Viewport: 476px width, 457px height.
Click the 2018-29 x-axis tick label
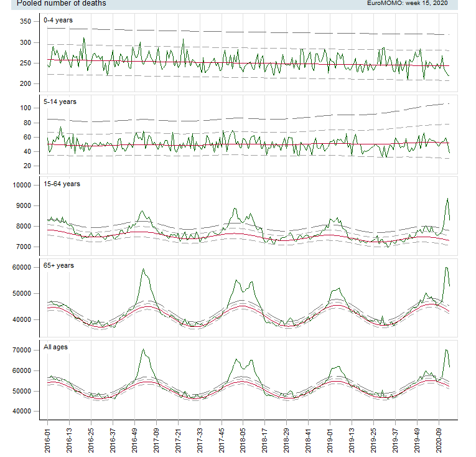287,439
